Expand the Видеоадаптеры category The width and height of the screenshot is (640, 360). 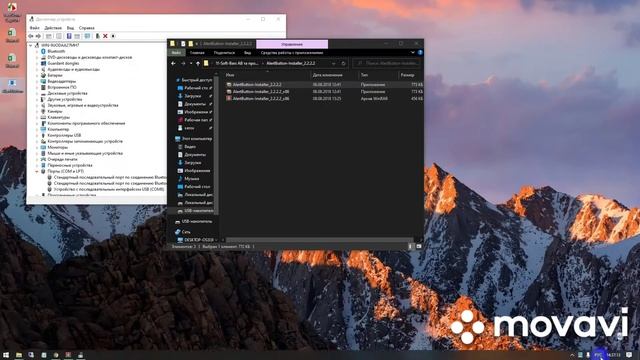point(37,81)
